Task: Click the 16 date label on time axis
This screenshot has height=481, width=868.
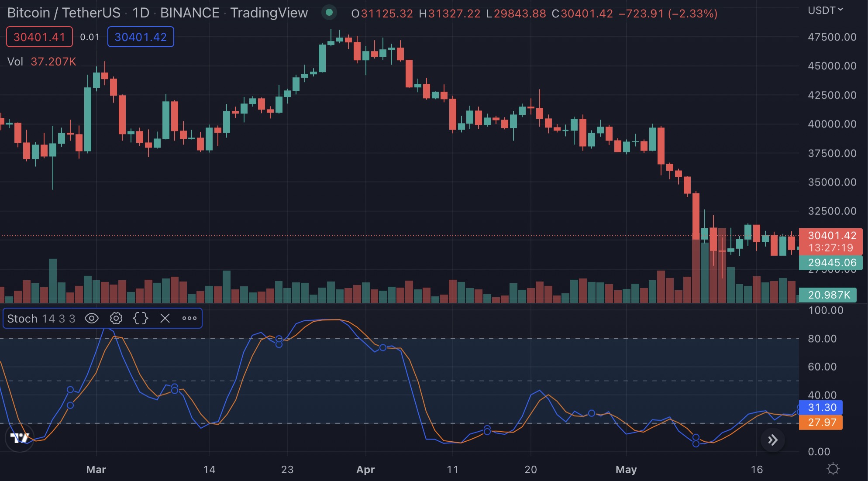Action: pyautogui.click(x=757, y=470)
